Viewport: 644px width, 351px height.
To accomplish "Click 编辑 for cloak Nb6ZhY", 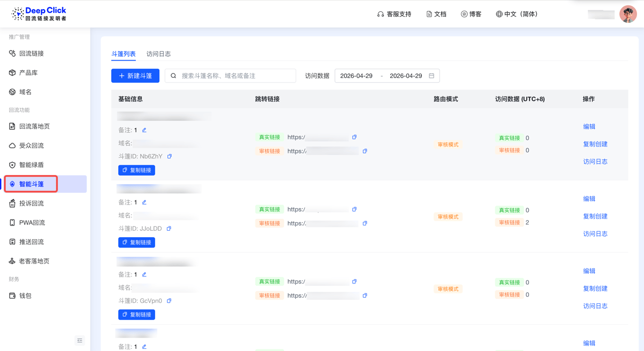I will pyautogui.click(x=589, y=127).
